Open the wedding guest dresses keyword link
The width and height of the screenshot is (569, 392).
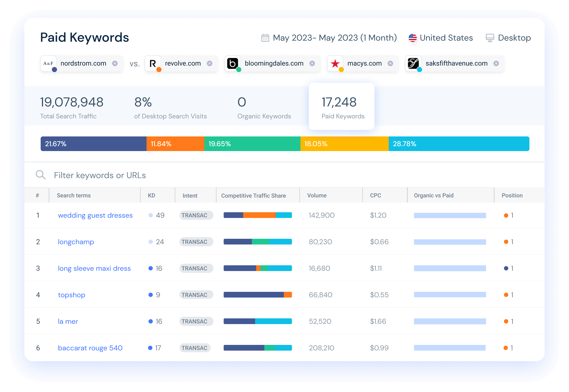(95, 215)
